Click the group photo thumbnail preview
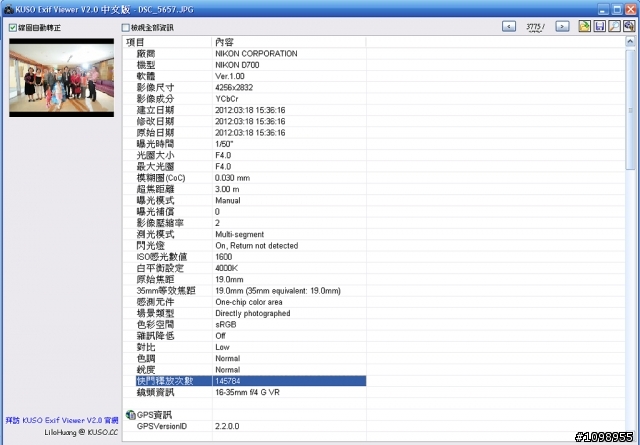This screenshot has width=640, height=445. pyautogui.click(x=62, y=78)
